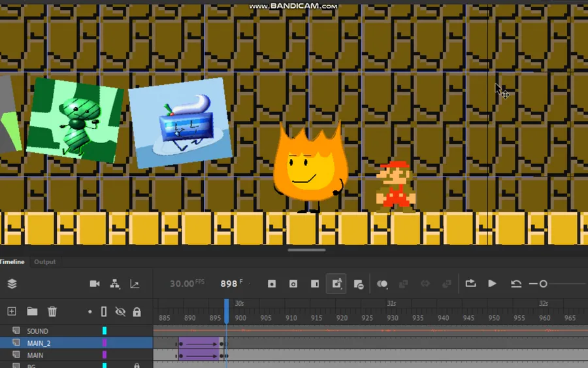
Task: Click the dimmed icon left of loop button
Action: (446, 284)
